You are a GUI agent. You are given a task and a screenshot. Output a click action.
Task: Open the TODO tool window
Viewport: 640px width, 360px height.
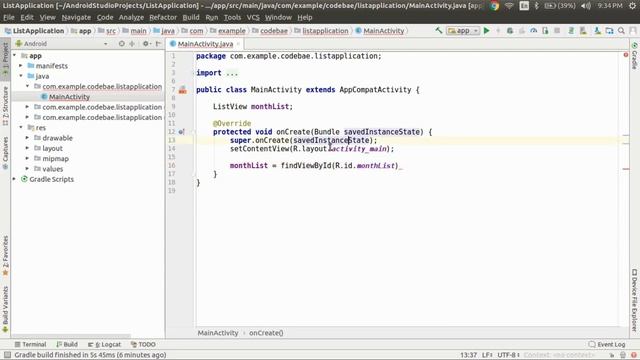point(143,344)
